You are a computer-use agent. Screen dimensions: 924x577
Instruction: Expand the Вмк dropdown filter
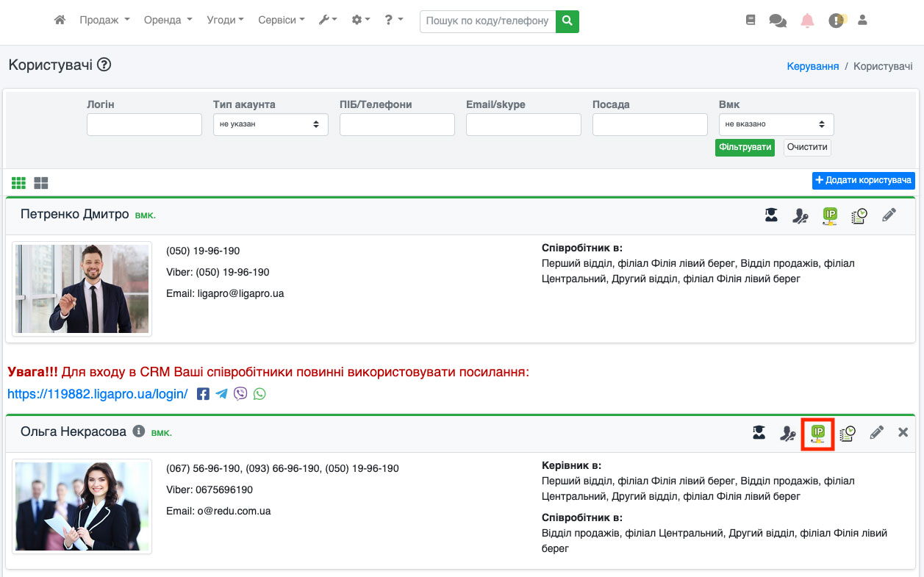click(x=776, y=124)
